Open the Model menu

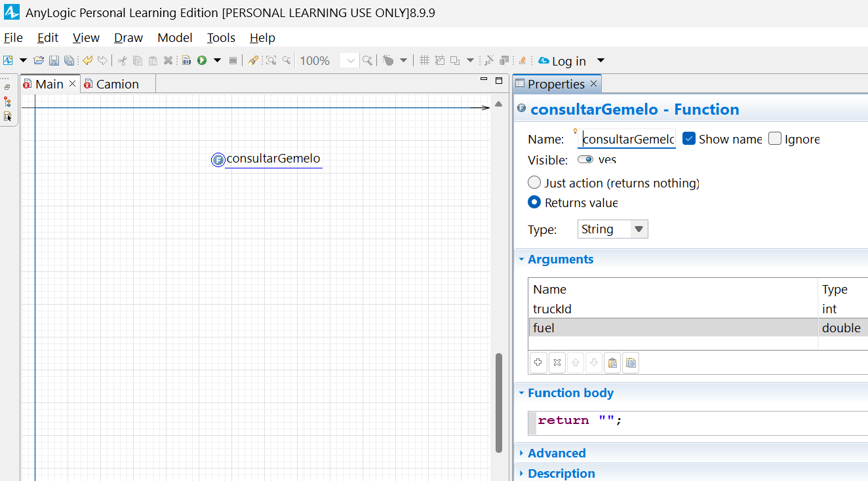(175, 37)
